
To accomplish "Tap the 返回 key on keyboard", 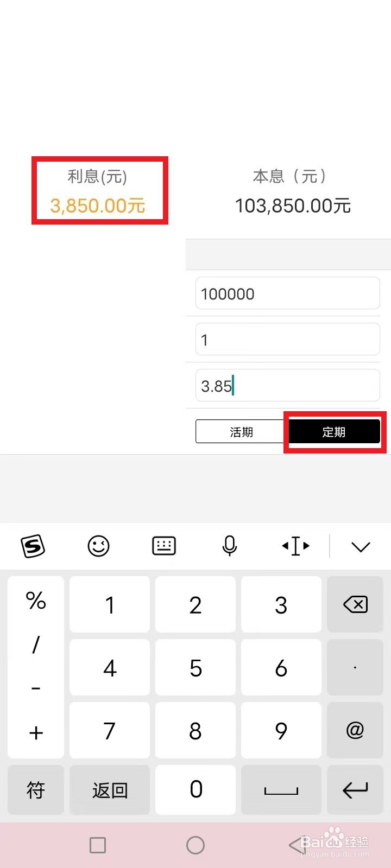I will [110, 790].
